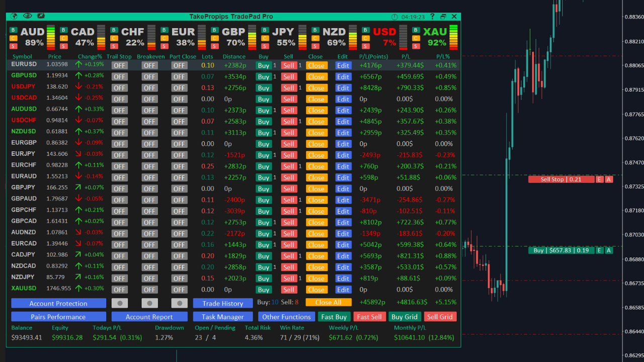Click the eye icon in title bar
Viewport: 644px width, 362px height.
[27, 17]
